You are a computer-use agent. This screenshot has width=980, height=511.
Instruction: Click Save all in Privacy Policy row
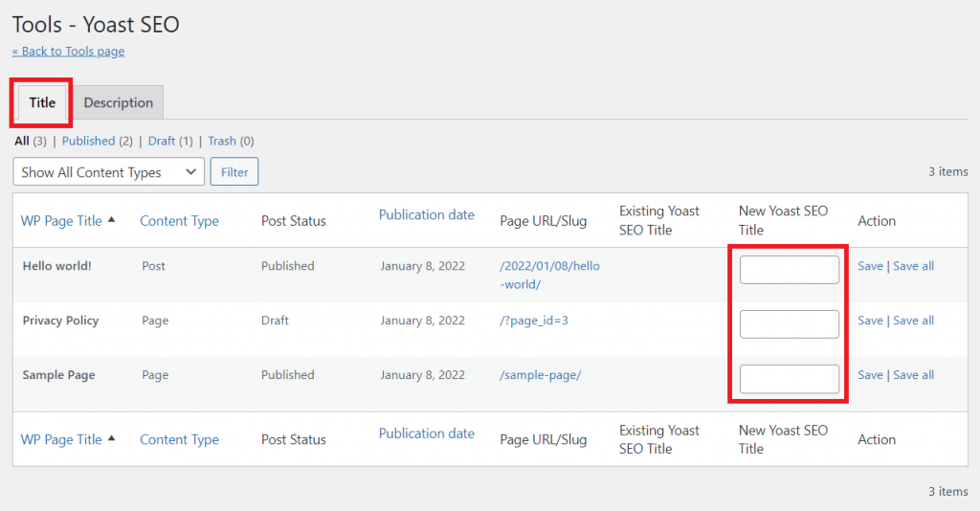tap(913, 321)
